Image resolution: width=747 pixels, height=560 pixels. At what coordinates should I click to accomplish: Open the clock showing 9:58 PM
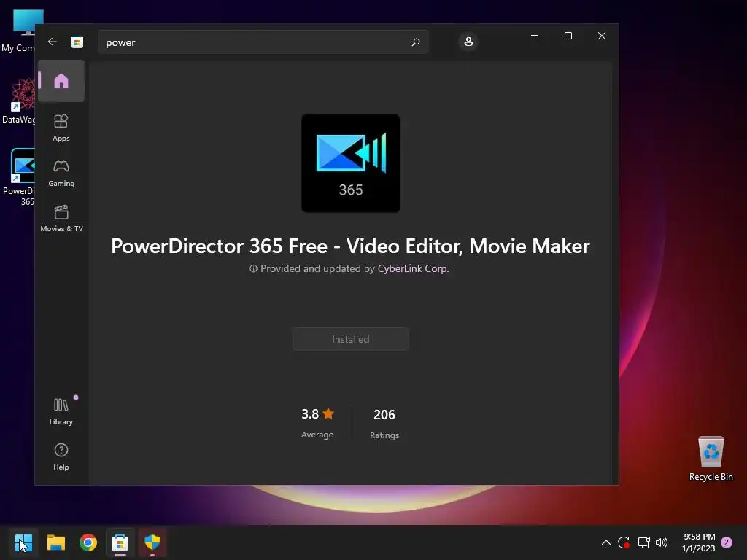pos(699,542)
